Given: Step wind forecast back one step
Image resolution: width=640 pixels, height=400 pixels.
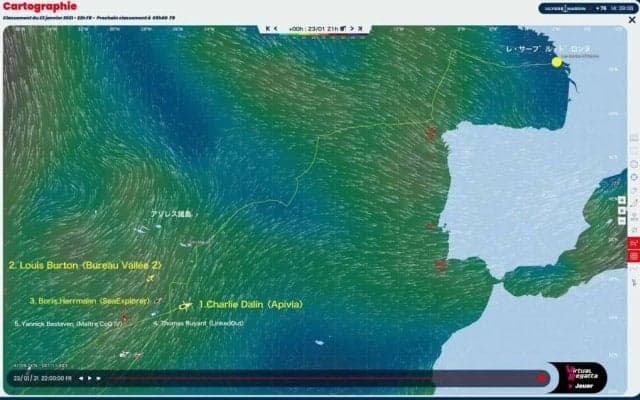Looking at the screenshot, I should tap(276, 29).
